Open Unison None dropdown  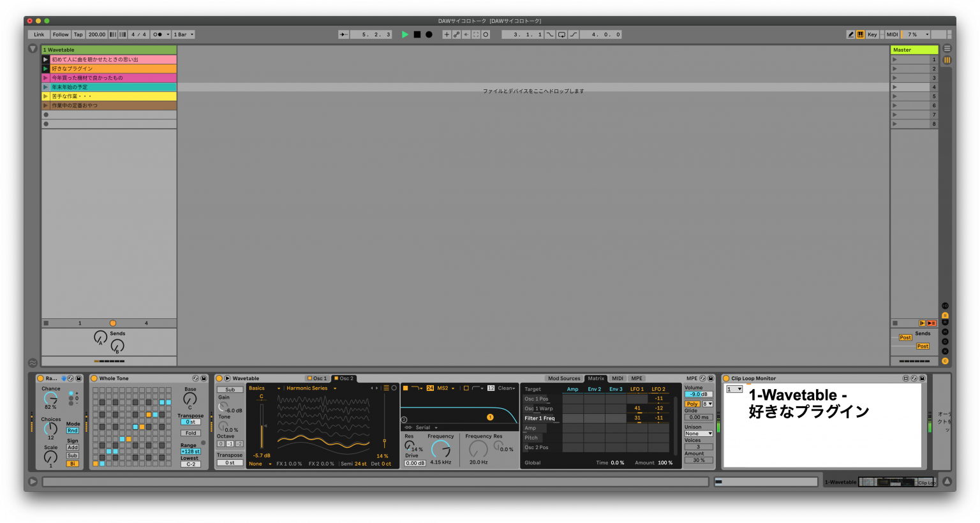click(699, 434)
